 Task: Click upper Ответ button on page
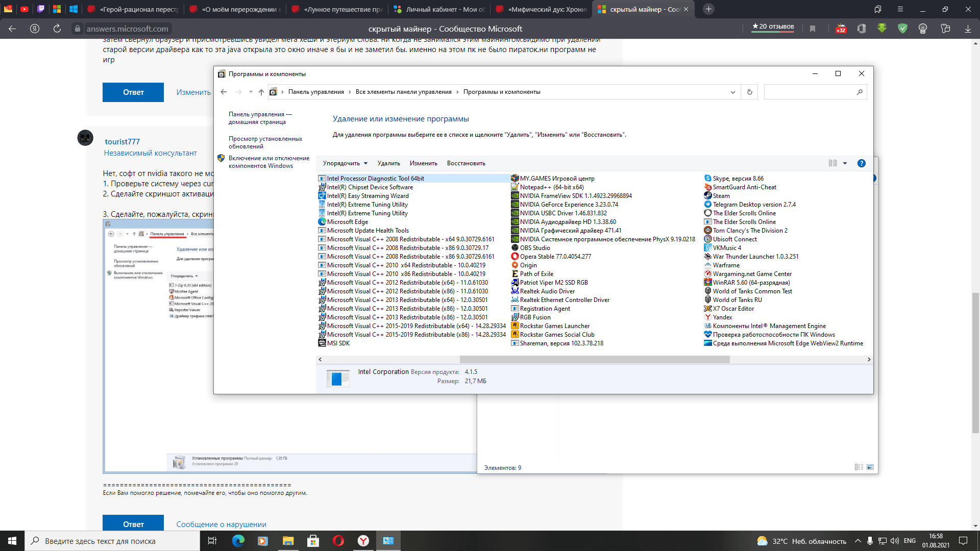133,92
